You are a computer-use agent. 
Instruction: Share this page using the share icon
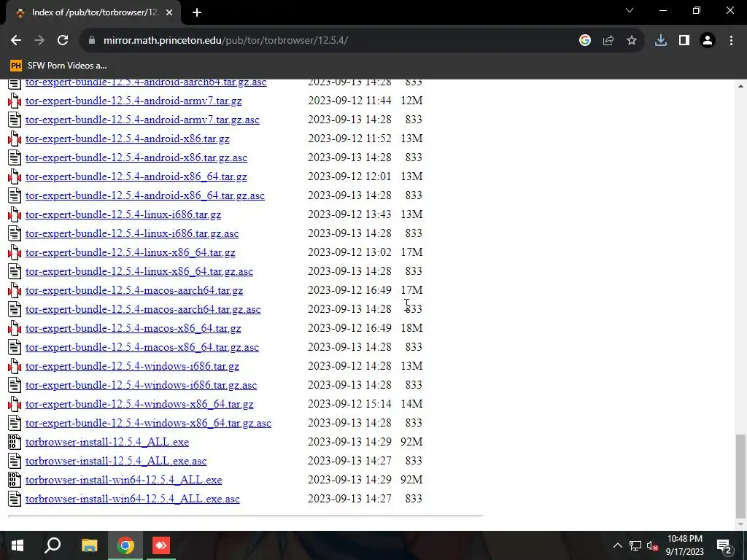click(x=608, y=41)
